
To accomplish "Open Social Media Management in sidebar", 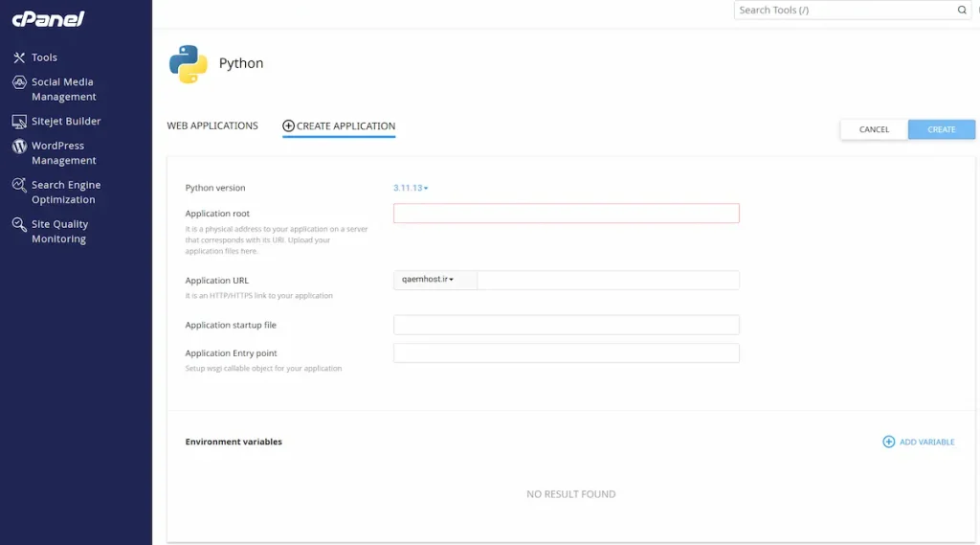I will pyautogui.click(x=64, y=89).
